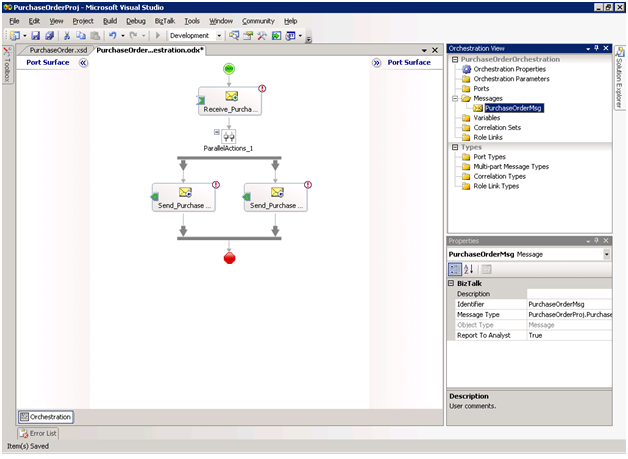
Task: Select the right Send_Purchase shape
Action: [x=276, y=197]
